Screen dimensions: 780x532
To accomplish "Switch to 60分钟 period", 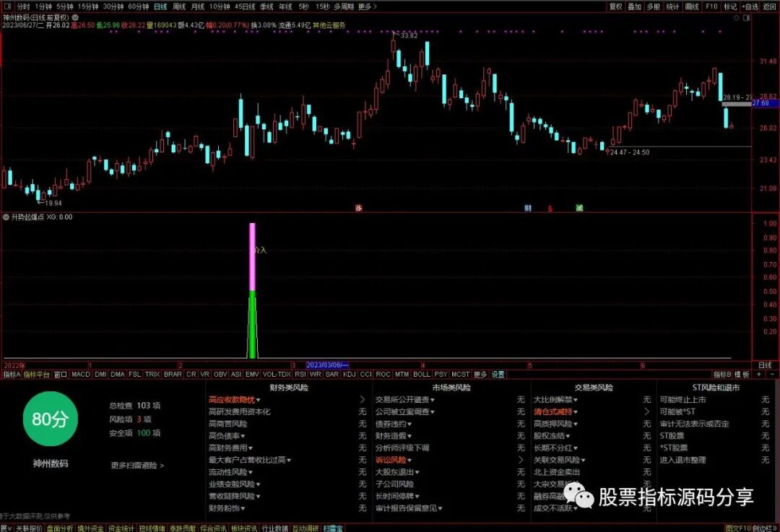I will (138, 6).
